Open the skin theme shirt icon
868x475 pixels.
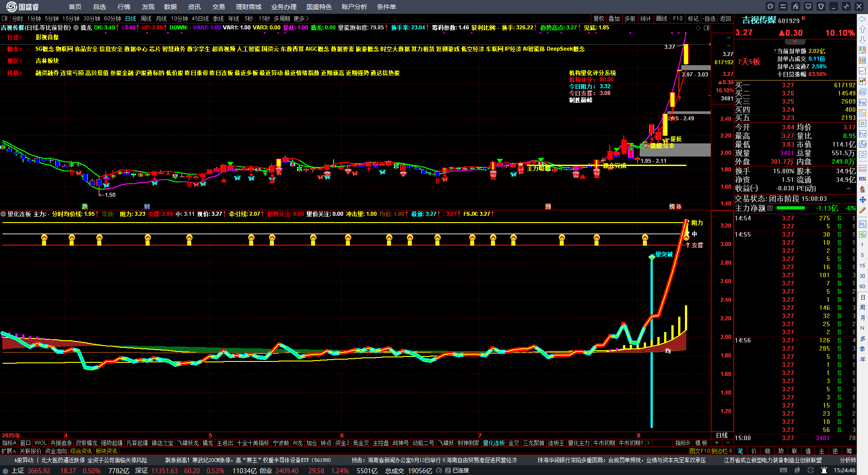tap(821, 6)
